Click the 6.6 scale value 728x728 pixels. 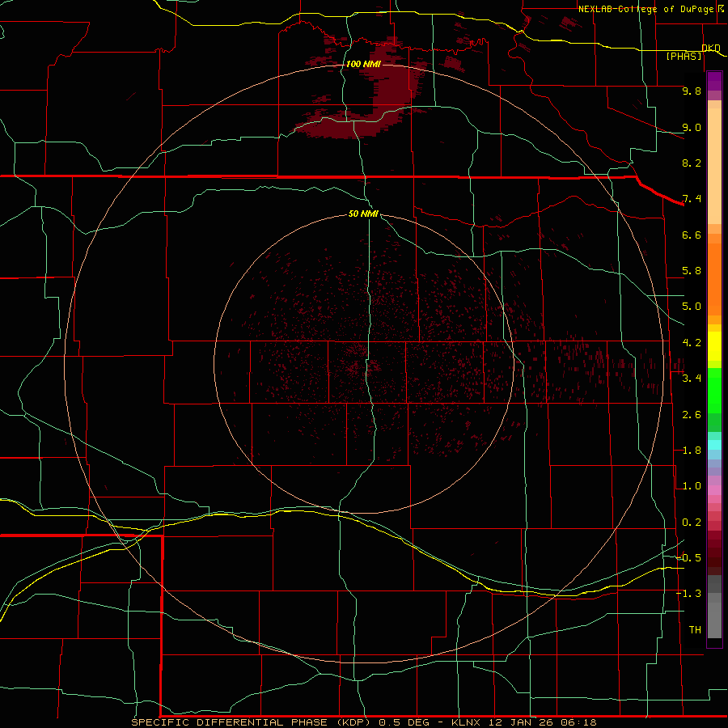click(x=692, y=235)
